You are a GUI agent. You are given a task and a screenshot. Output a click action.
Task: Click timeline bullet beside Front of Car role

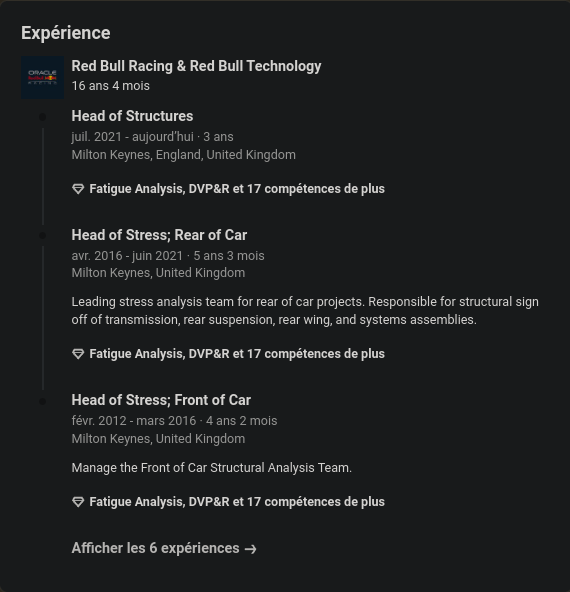tap(43, 401)
